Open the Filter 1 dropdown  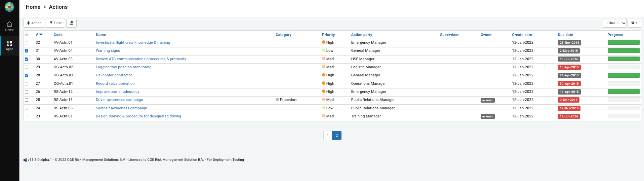point(614,23)
